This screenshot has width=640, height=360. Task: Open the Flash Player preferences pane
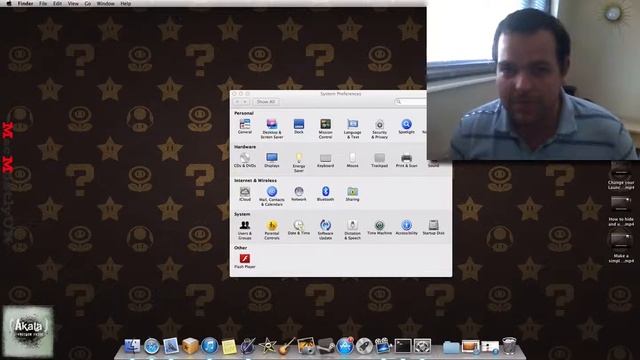[245, 261]
